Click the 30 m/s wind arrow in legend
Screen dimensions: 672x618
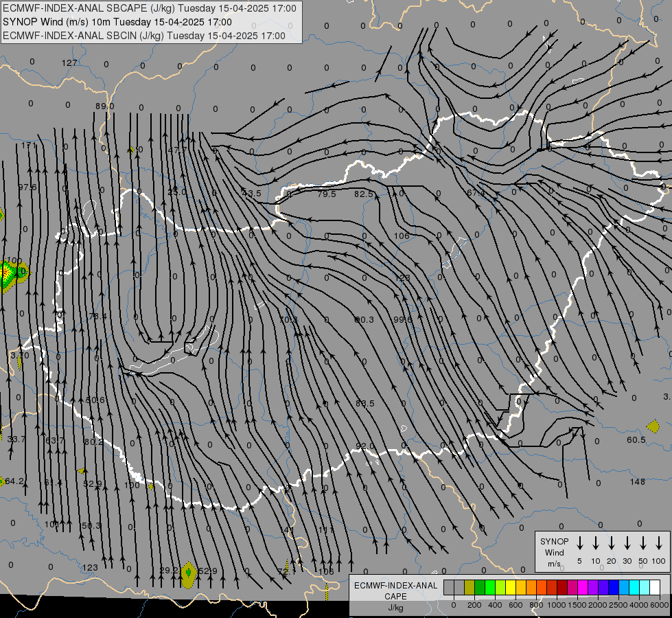pos(627,543)
